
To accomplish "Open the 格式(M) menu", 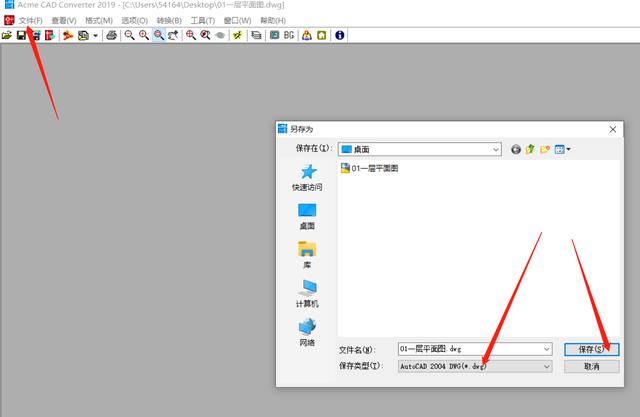I will click(99, 20).
